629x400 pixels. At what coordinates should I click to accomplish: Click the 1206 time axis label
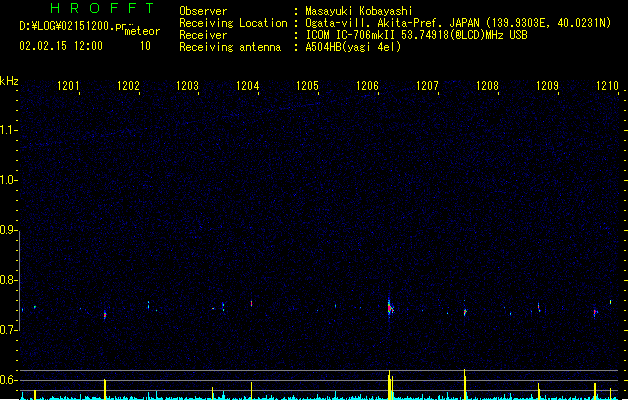tap(367, 86)
